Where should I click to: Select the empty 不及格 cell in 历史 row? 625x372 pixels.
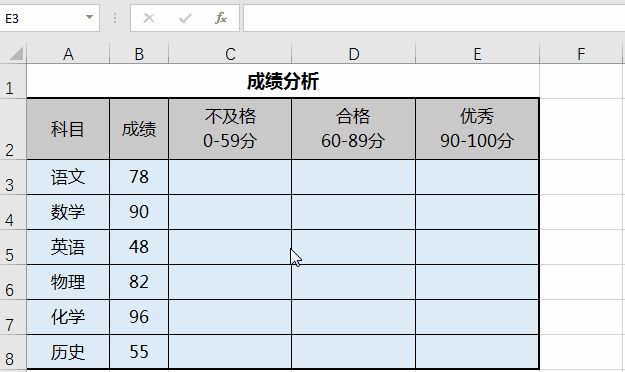click(230, 352)
